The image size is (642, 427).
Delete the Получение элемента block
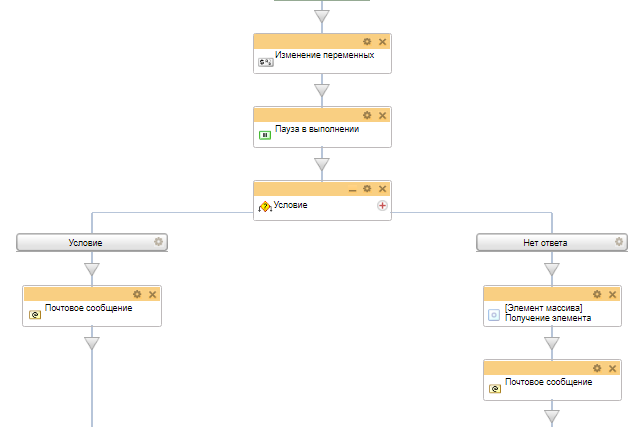pos(612,294)
